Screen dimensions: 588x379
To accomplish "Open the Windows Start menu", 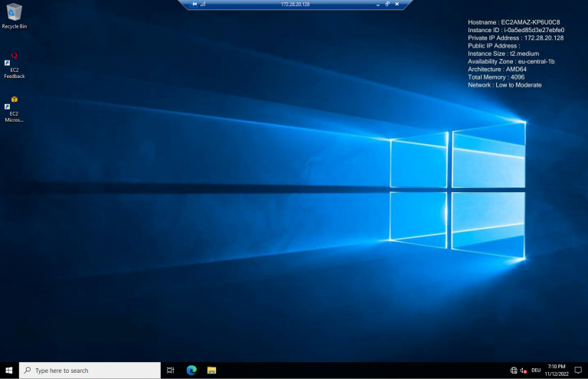I will [9, 371].
